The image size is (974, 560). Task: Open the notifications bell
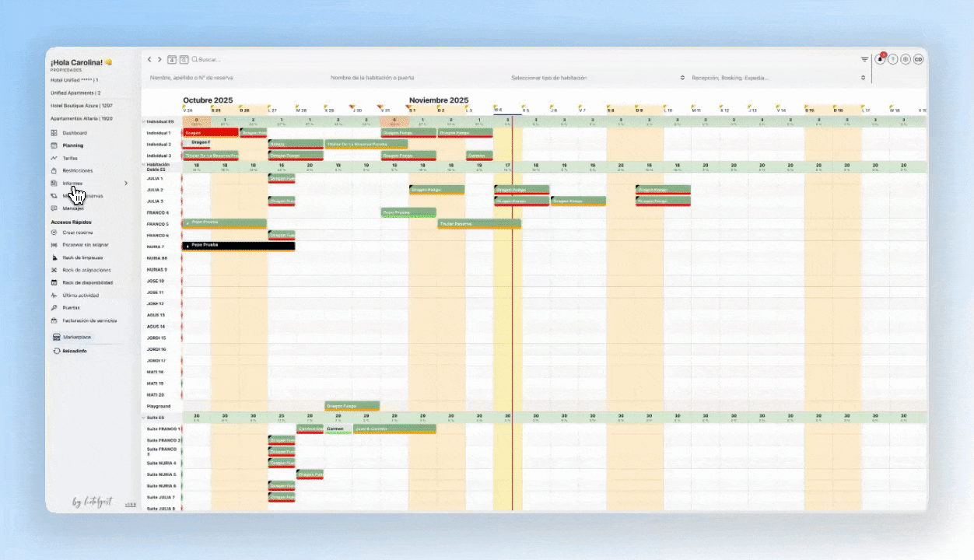click(x=880, y=59)
